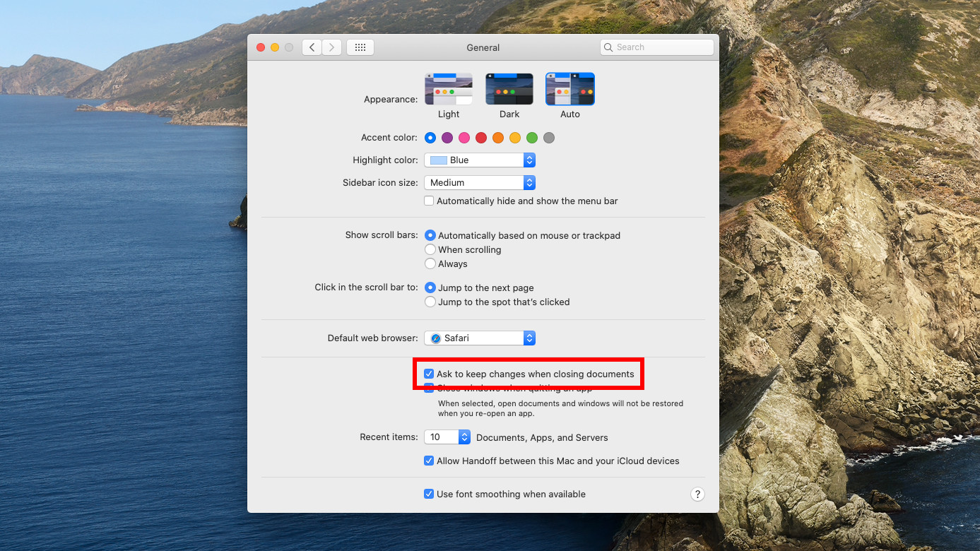Show all preferences with grid icon
Viewport: 980px width, 551px height.
click(360, 47)
